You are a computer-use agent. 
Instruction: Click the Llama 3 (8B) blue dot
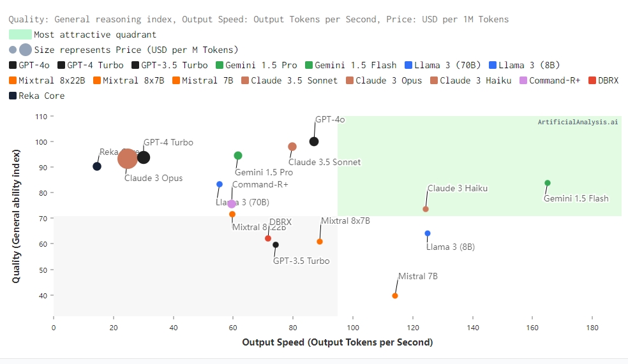click(x=428, y=233)
